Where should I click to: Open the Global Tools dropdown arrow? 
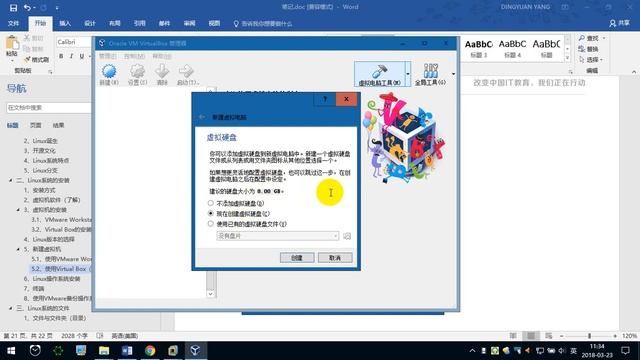(453, 74)
